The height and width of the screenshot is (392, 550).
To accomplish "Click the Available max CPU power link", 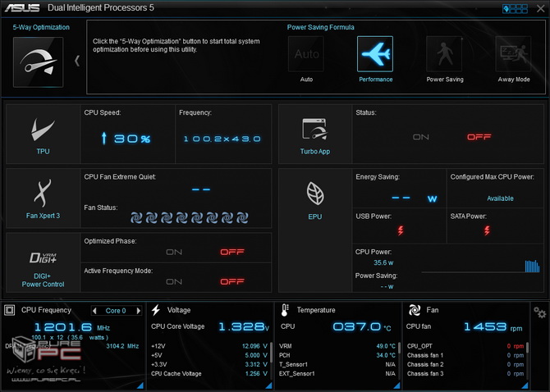I will point(500,198).
